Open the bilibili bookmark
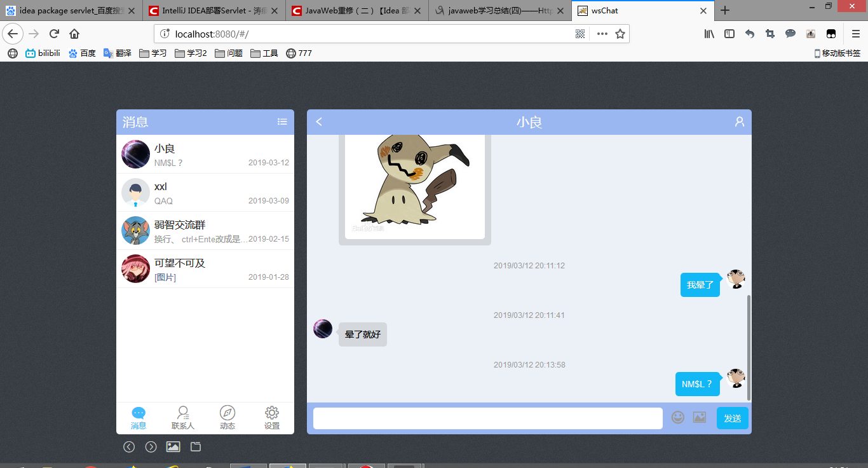 pyautogui.click(x=43, y=53)
